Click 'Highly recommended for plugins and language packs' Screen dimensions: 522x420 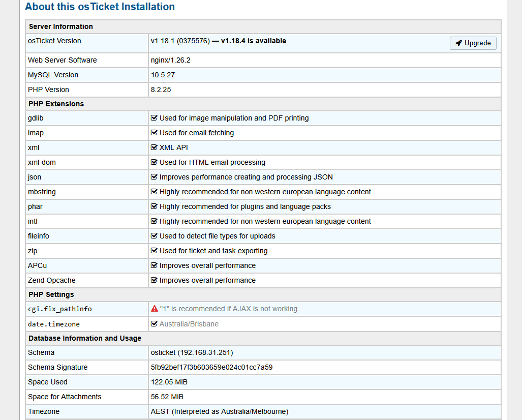point(245,206)
